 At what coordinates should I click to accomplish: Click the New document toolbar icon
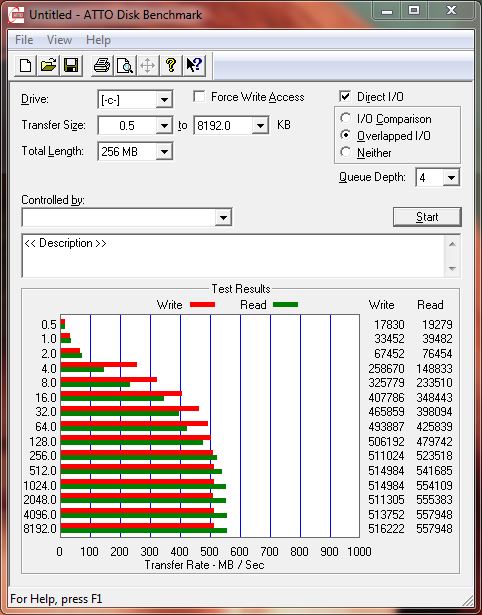(26, 65)
